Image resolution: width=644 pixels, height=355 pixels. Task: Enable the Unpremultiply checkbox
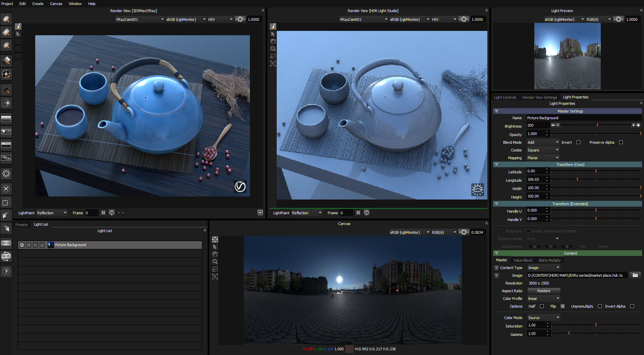pyautogui.click(x=600, y=306)
